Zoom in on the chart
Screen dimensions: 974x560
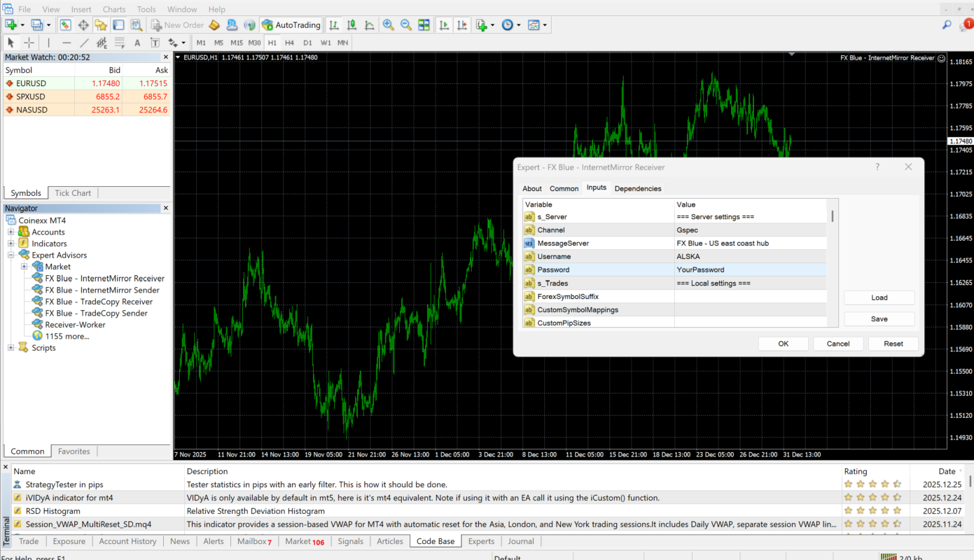click(x=388, y=25)
